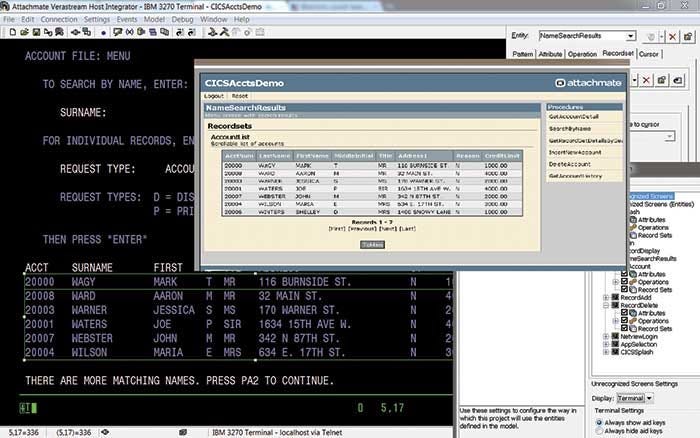This screenshot has height=438, width=700.
Task: Click Logout in CICSAcctsDemo window
Action: coord(214,96)
